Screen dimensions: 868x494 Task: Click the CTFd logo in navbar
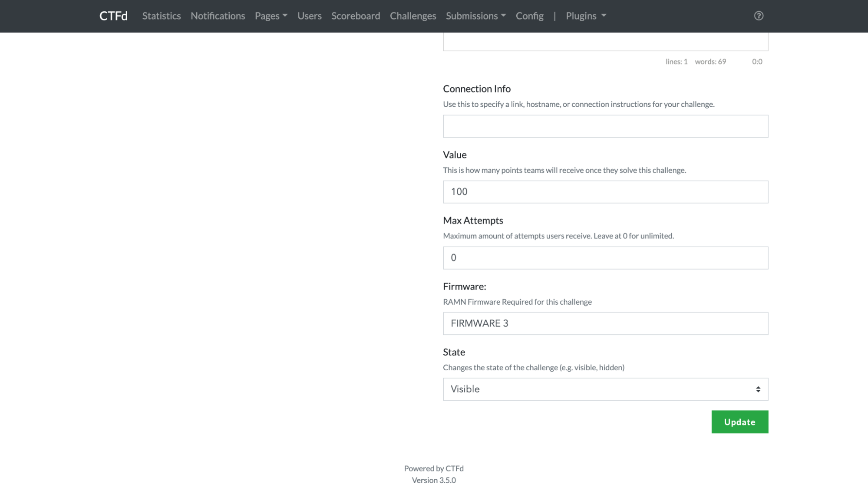(113, 16)
